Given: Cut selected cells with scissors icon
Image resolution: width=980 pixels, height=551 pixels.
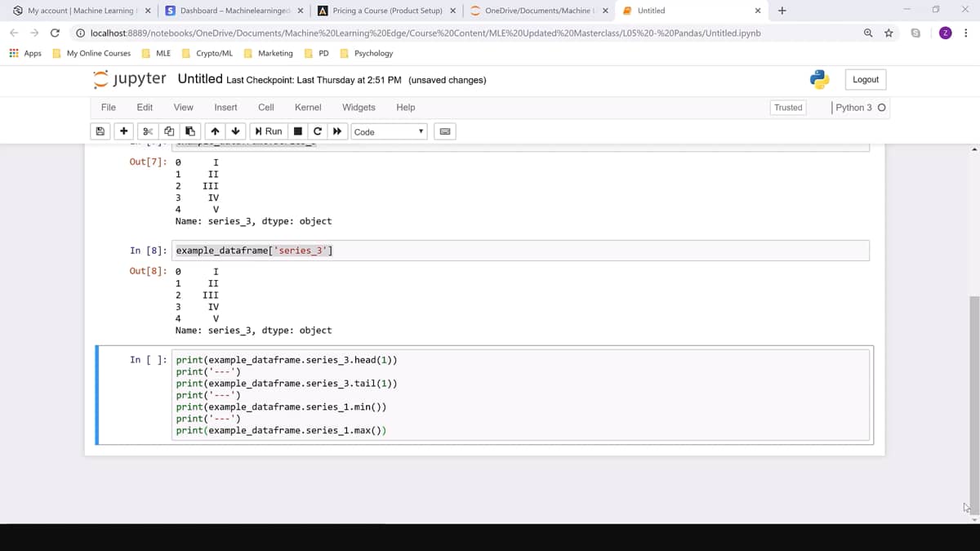Looking at the screenshot, I should pyautogui.click(x=148, y=131).
